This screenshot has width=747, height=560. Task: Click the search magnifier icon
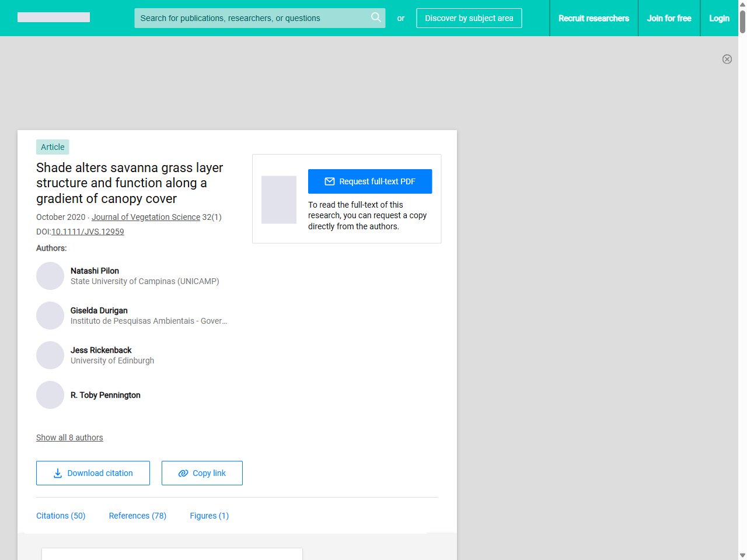[x=376, y=17]
